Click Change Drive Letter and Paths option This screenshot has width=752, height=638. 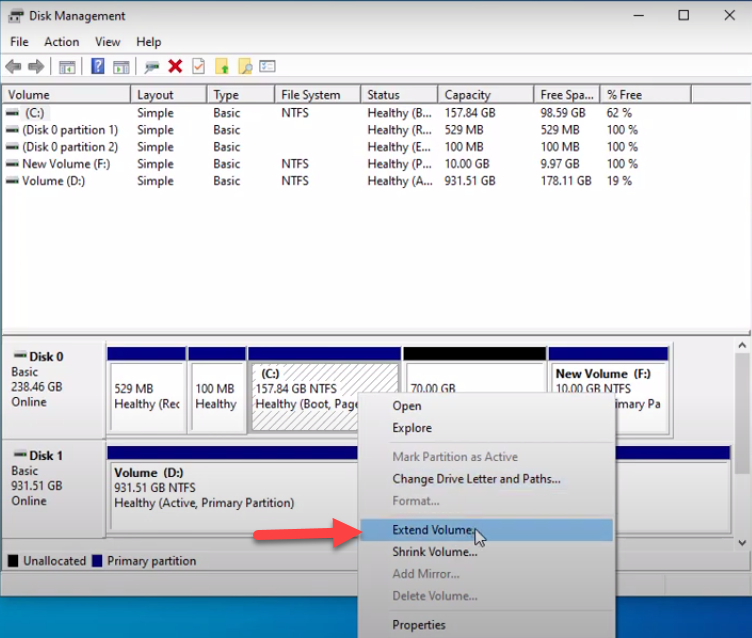click(476, 479)
